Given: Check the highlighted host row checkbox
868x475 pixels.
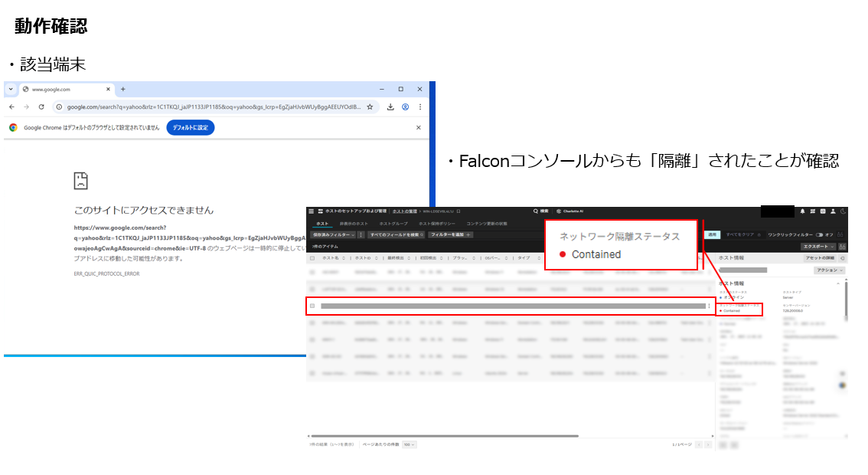Looking at the screenshot, I should pyautogui.click(x=312, y=306).
